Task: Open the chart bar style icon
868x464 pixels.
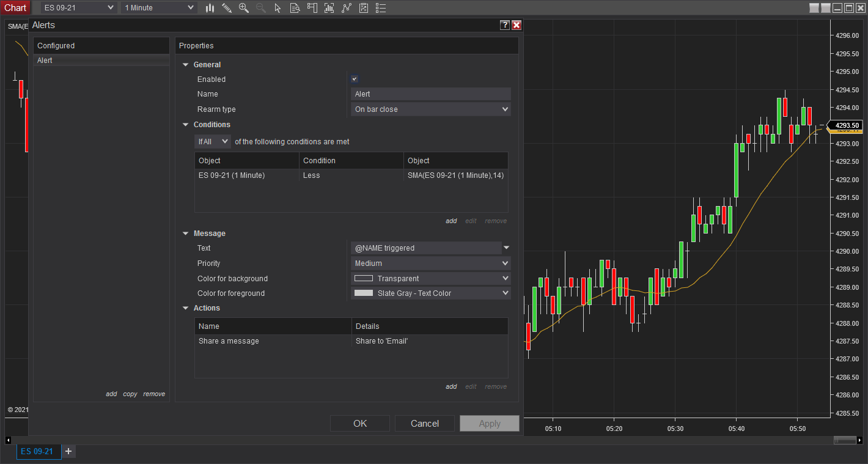Action: coord(210,8)
